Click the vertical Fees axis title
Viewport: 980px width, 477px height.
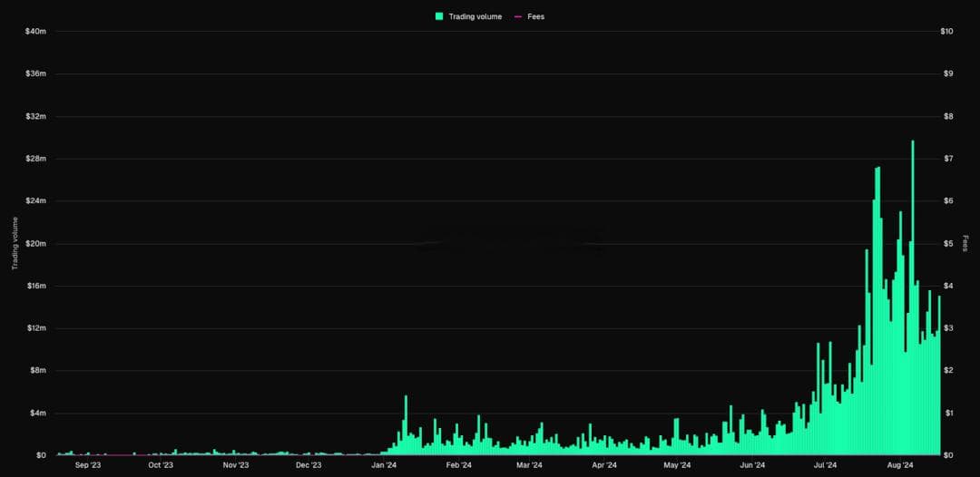pyautogui.click(x=965, y=244)
